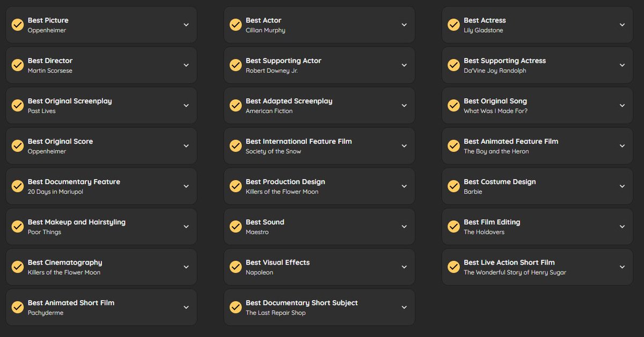
Task: Click the checkmark beside Best Visual Effects
Action: click(236, 267)
